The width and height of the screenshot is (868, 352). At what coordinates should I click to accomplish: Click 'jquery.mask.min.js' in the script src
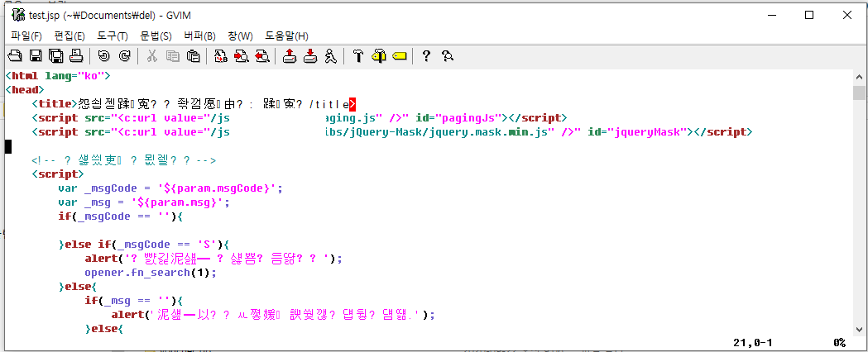(x=489, y=131)
